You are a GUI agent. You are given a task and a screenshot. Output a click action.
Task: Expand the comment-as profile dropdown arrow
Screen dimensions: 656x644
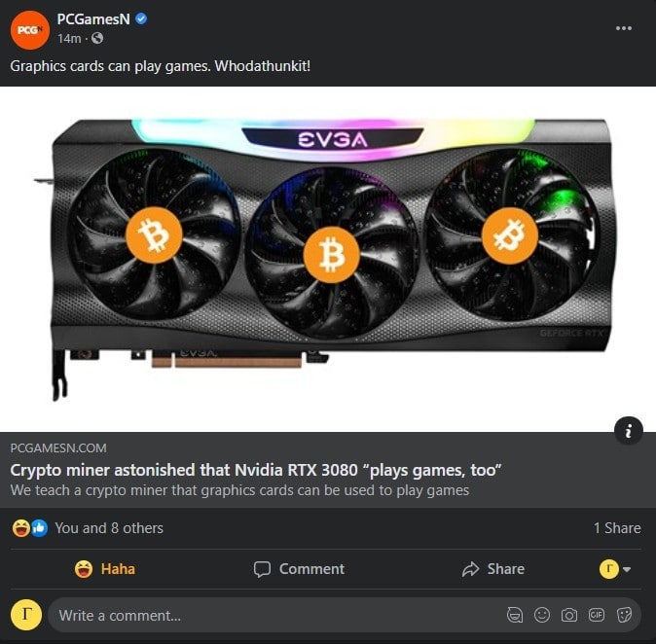coord(627,569)
